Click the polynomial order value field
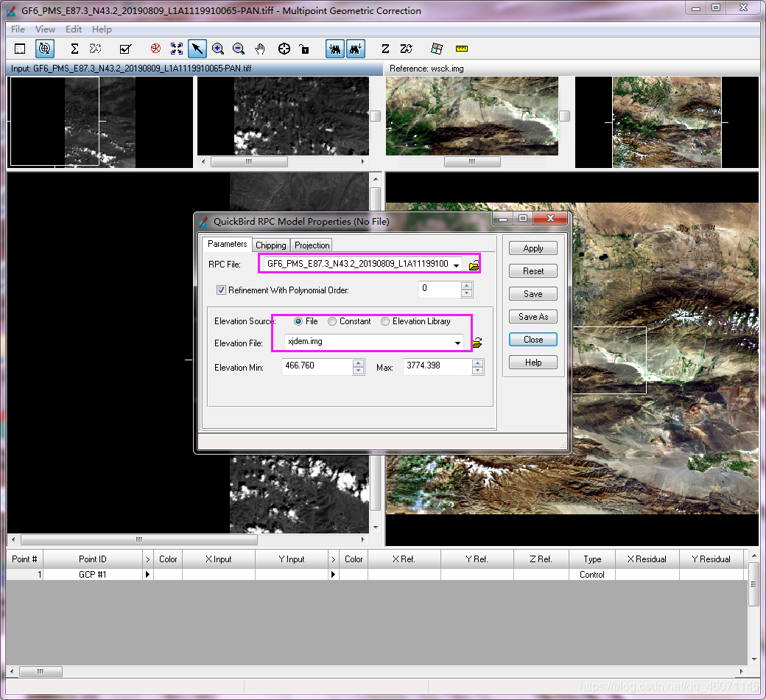 (440, 290)
